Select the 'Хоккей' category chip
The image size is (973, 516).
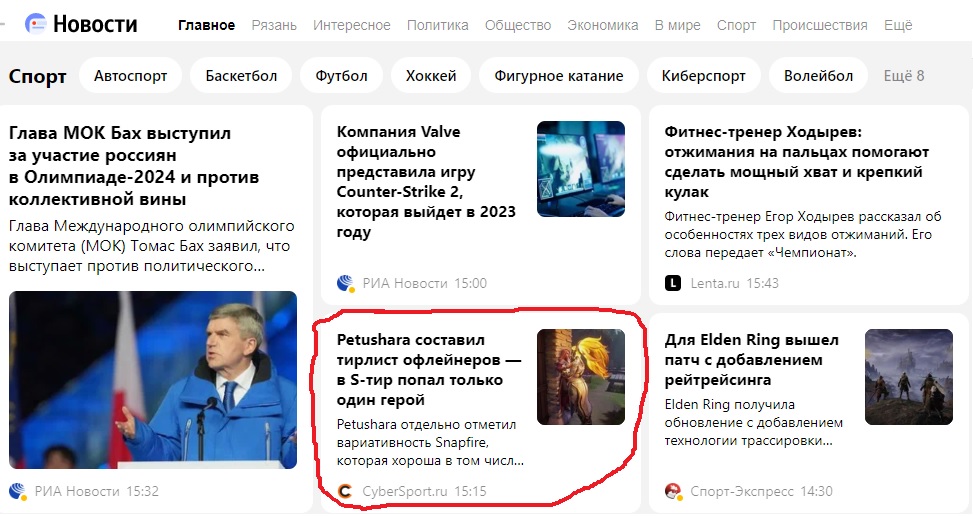(x=431, y=76)
